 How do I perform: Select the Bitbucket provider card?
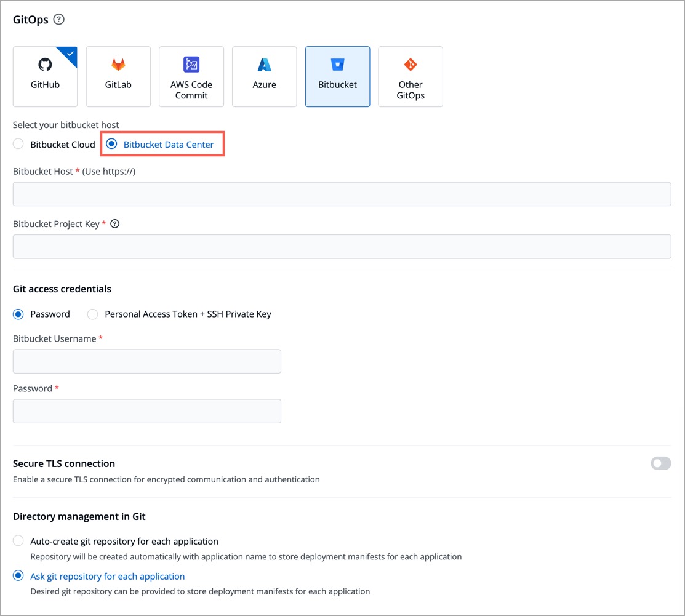(x=337, y=77)
